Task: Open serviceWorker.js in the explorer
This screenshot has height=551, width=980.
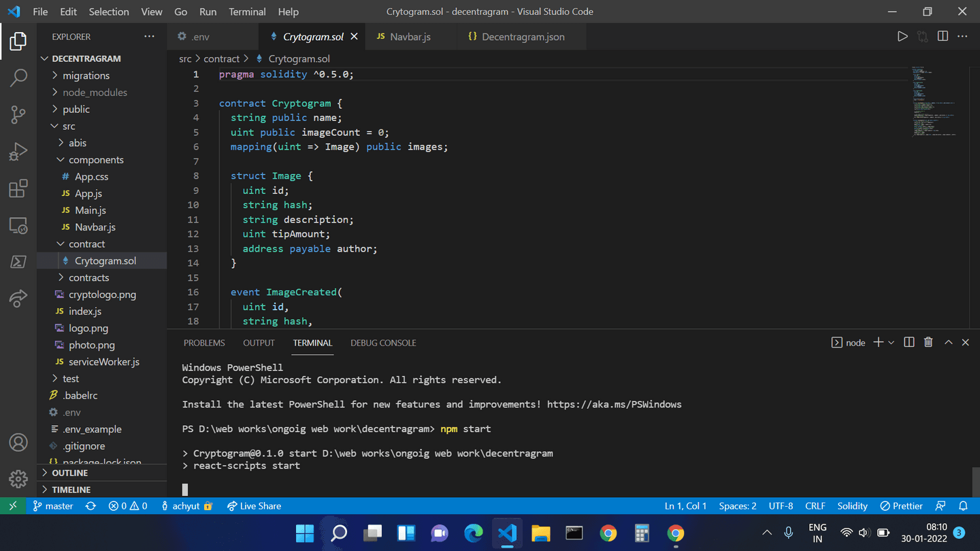Action: (102, 362)
